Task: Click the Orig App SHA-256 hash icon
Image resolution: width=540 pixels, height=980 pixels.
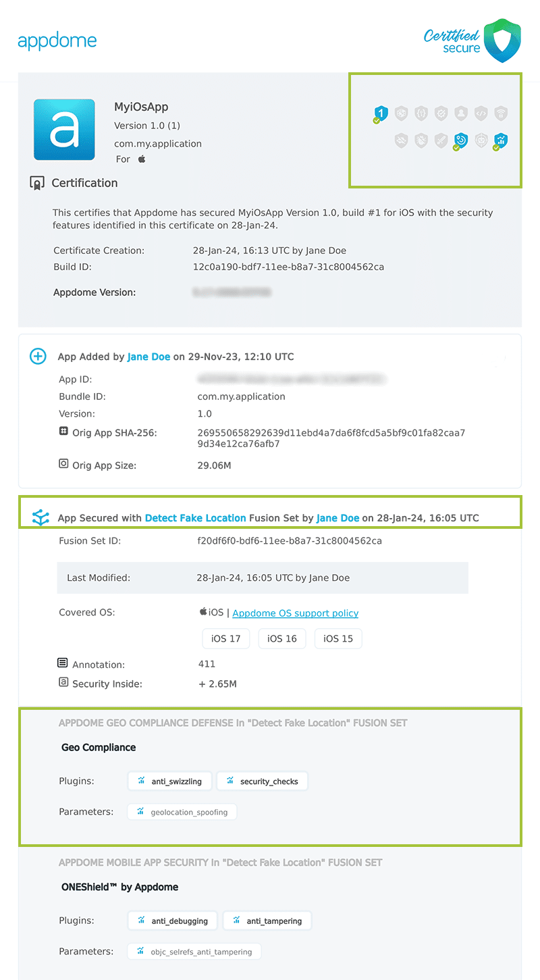Action: click(x=63, y=432)
